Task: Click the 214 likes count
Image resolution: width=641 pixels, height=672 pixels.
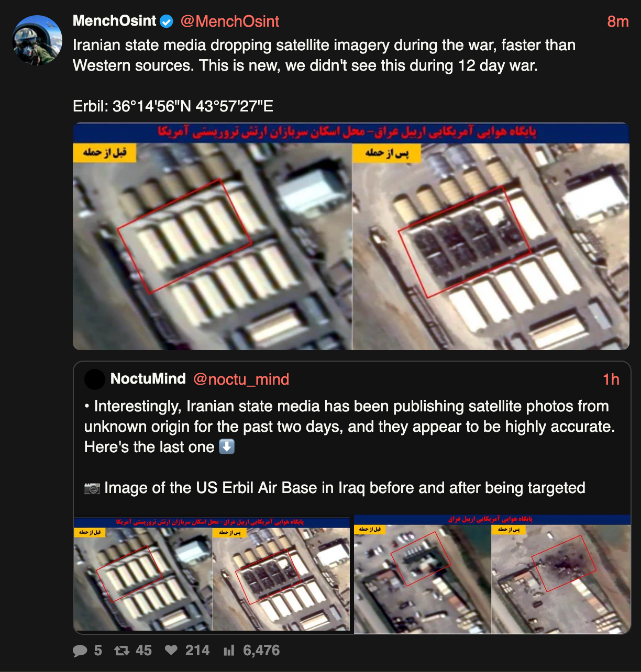Action: [x=197, y=651]
